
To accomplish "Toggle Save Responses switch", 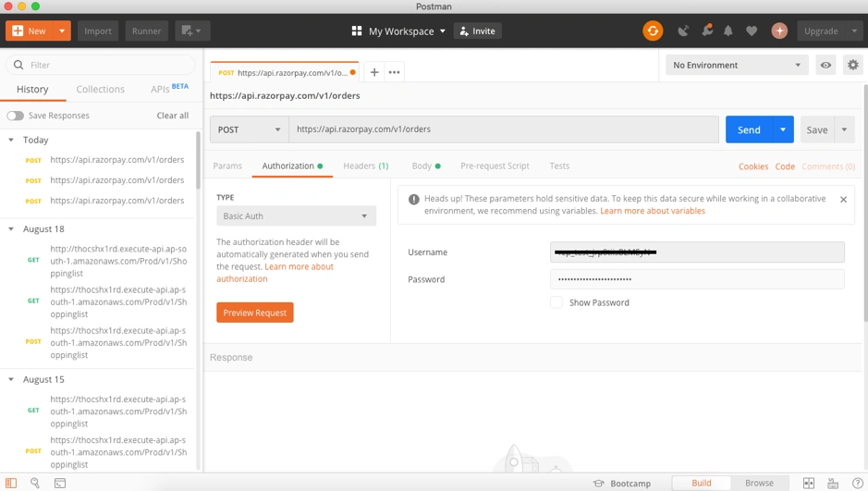I will [15, 116].
